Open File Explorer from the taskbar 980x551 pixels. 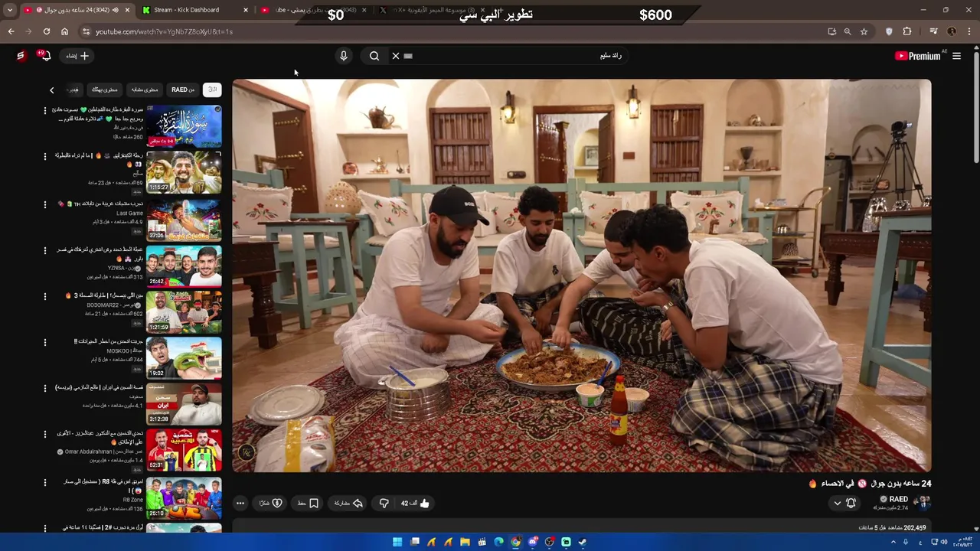coord(465,542)
